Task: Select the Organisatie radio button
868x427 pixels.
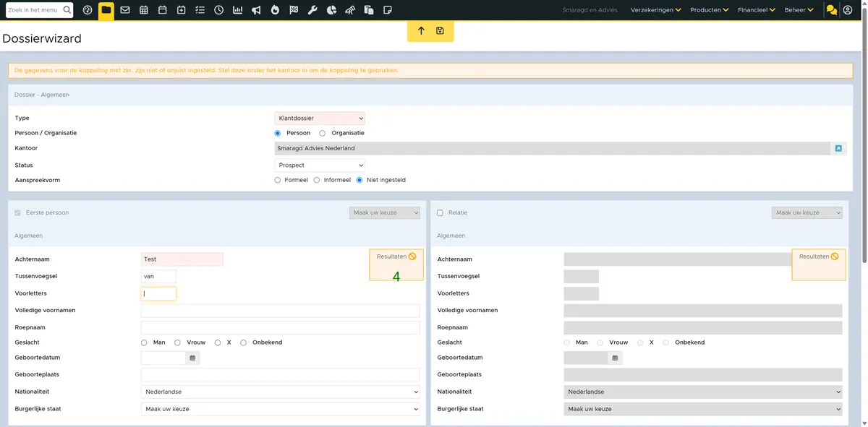Action: 323,133
